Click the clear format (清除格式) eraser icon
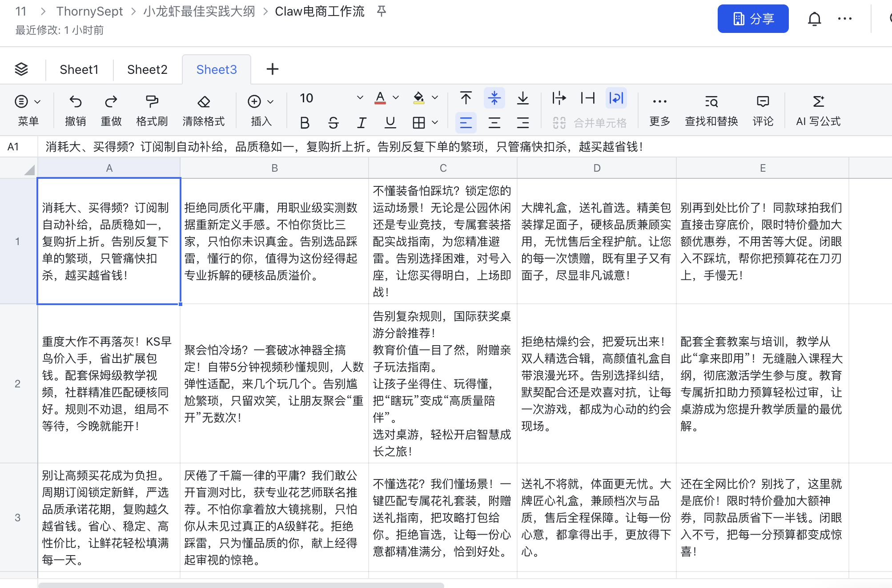 (203, 102)
